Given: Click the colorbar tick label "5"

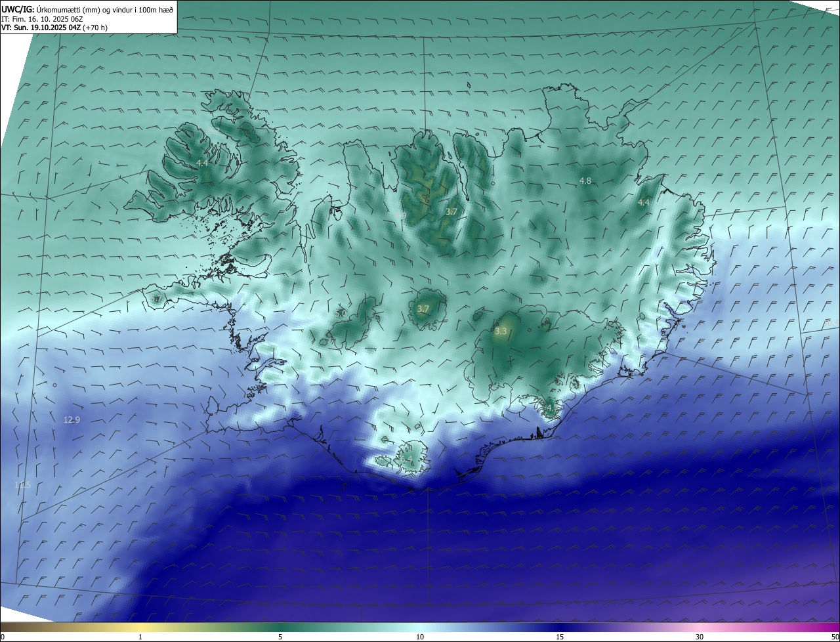Looking at the screenshot, I should point(280,637).
